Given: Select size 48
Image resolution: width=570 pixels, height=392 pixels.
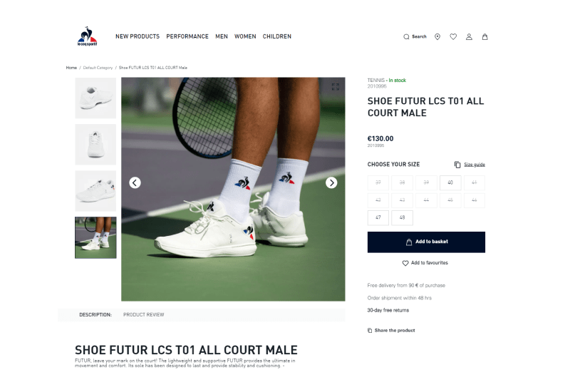Looking at the screenshot, I should (x=402, y=217).
